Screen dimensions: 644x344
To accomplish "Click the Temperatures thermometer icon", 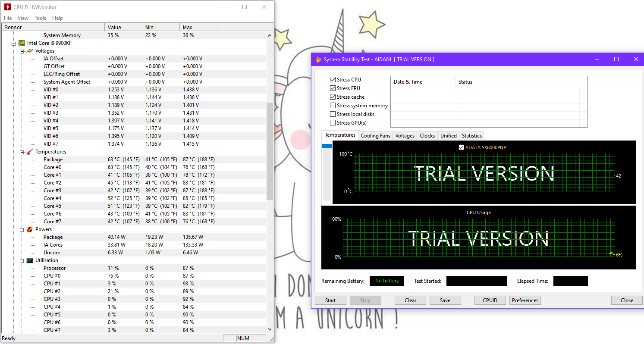I will [30, 152].
